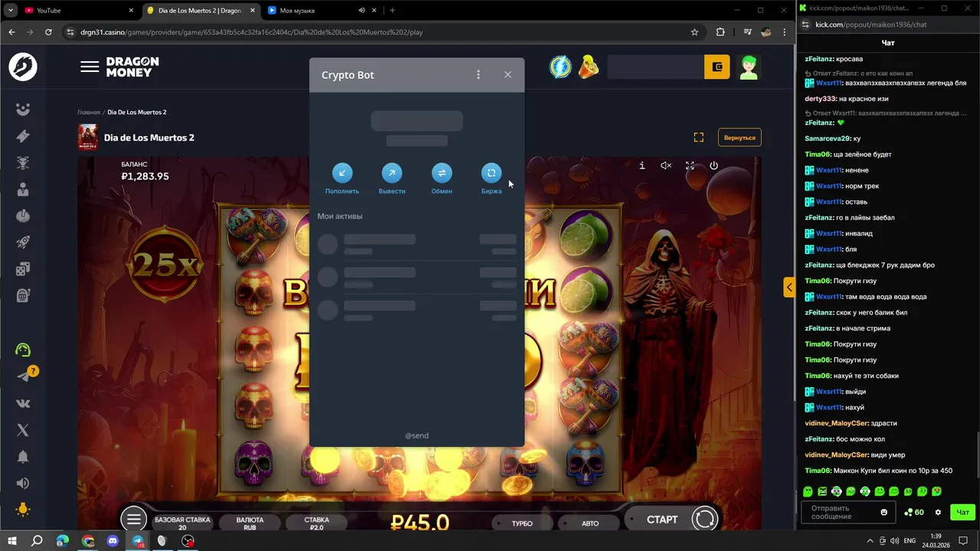This screenshot has height=551, width=980.
Task: Click the dice sidebar icon
Action: point(23,269)
